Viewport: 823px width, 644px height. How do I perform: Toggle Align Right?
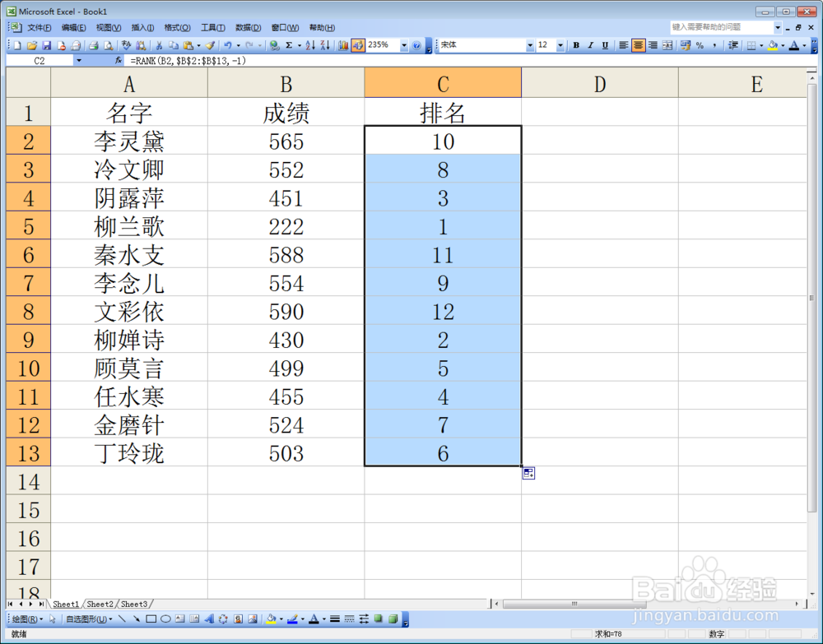(x=653, y=45)
